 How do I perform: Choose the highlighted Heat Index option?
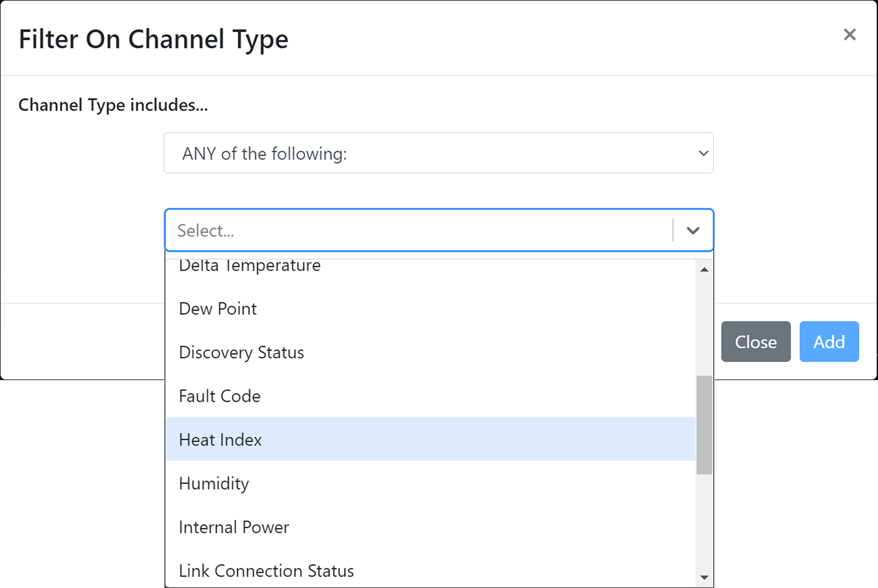click(220, 440)
